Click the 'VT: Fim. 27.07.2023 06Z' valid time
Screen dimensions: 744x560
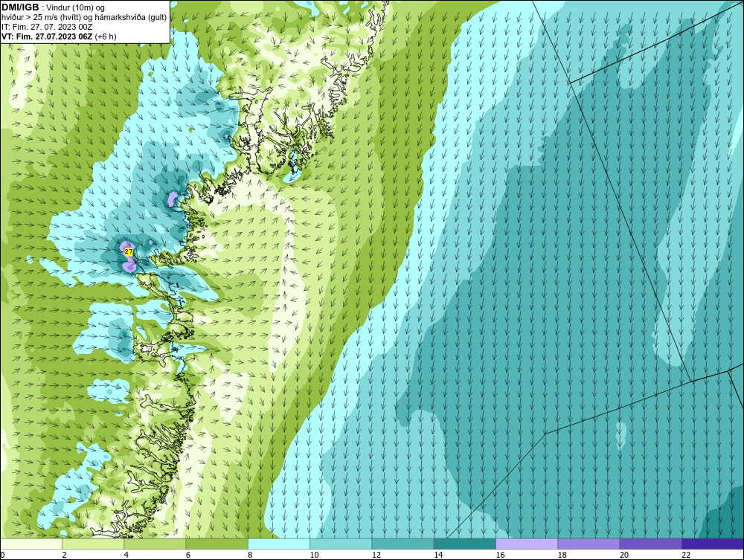(x=47, y=36)
